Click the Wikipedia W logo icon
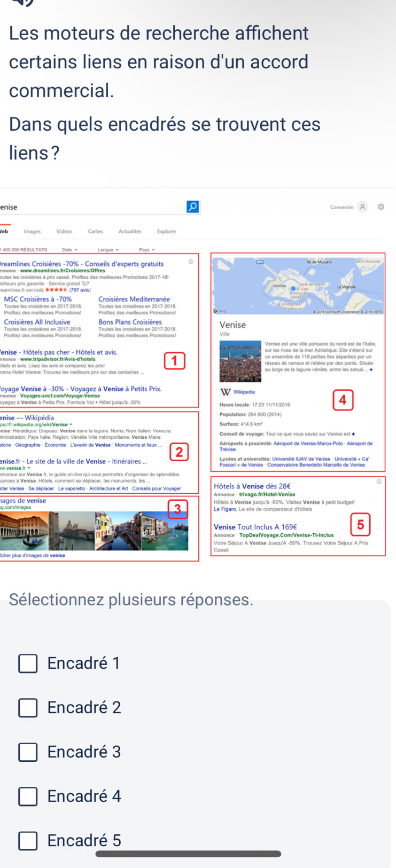 pyautogui.click(x=226, y=392)
